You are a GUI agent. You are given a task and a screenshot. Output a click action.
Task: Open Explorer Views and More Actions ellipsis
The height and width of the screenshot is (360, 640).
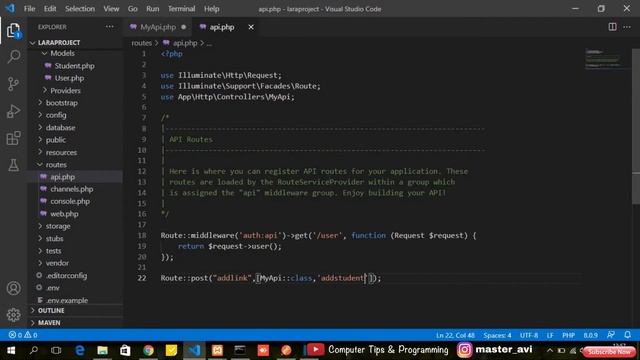[x=110, y=27]
